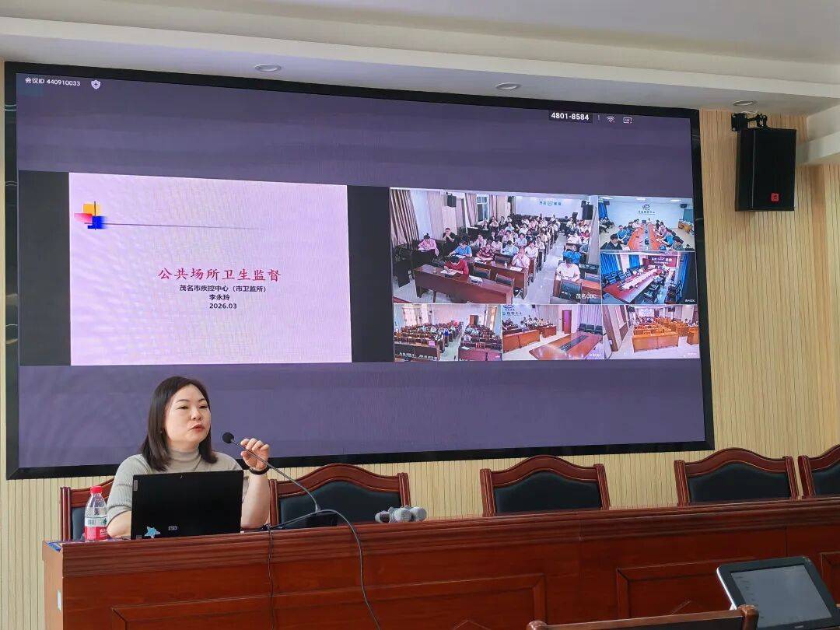Click the date 2026.03 on the slide
This screenshot has width=840, height=630.
coord(222,306)
